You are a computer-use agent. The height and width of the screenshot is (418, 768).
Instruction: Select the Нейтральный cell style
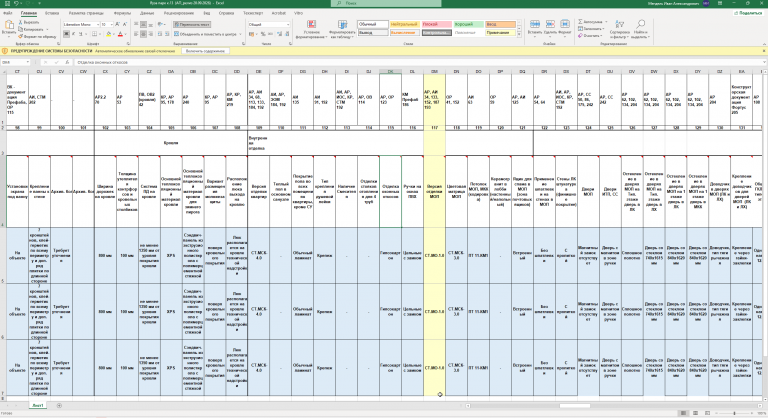click(x=405, y=24)
